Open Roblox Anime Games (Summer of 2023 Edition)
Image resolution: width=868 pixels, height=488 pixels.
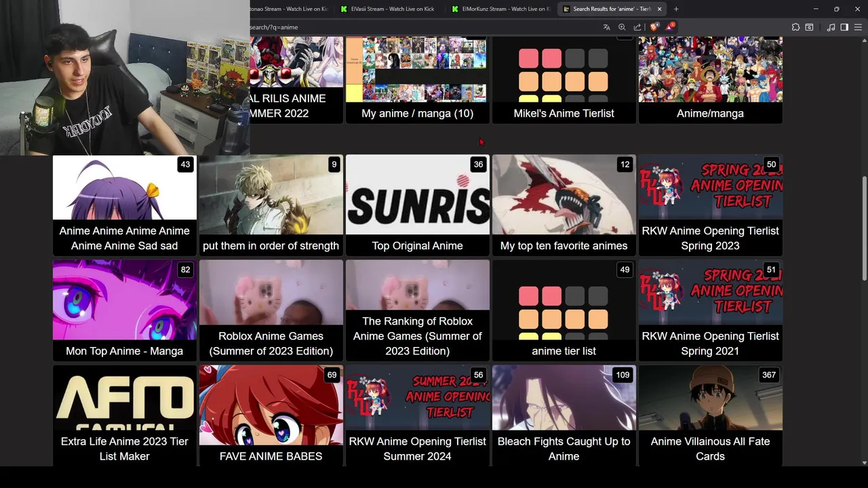[x=271, y=310]
